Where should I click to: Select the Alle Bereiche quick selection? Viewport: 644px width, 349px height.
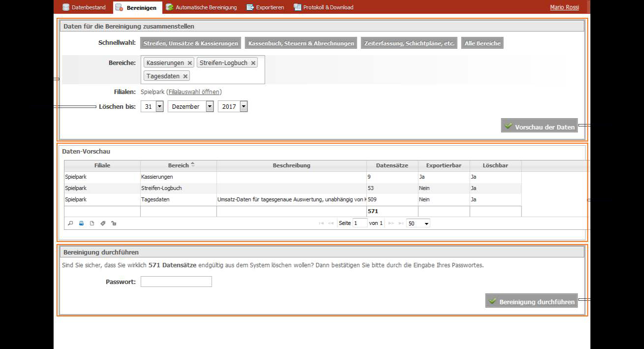[482, 43]
